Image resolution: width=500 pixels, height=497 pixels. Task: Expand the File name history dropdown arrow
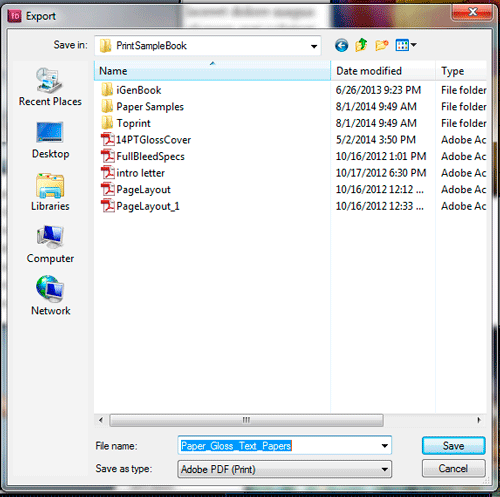tap(384, 446)
